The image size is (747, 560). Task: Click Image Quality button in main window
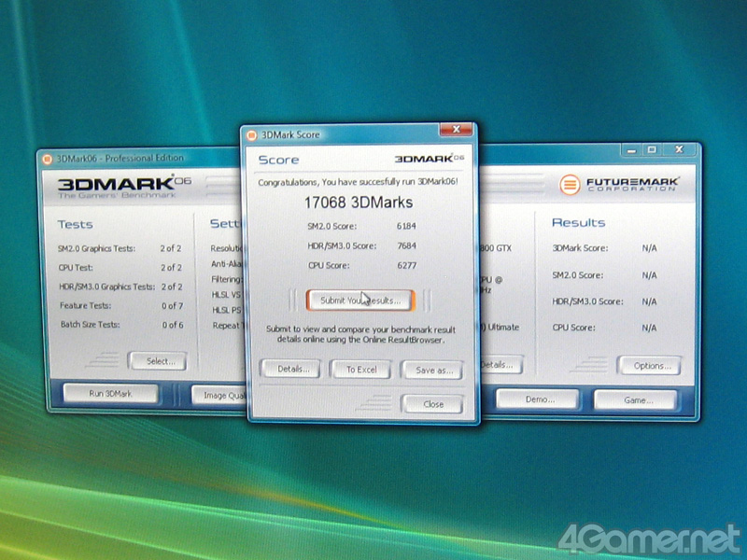(x=219, y=395)
